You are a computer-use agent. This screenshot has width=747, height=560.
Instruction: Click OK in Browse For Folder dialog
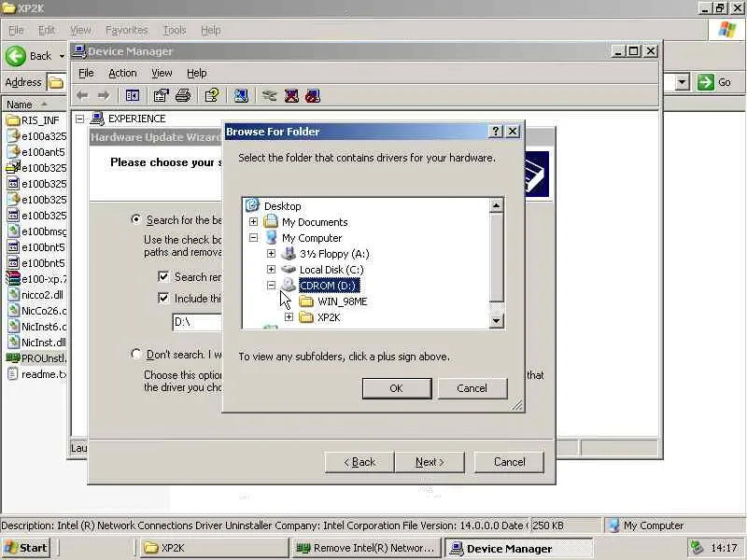pyautogui.click(x=396, y=388)
